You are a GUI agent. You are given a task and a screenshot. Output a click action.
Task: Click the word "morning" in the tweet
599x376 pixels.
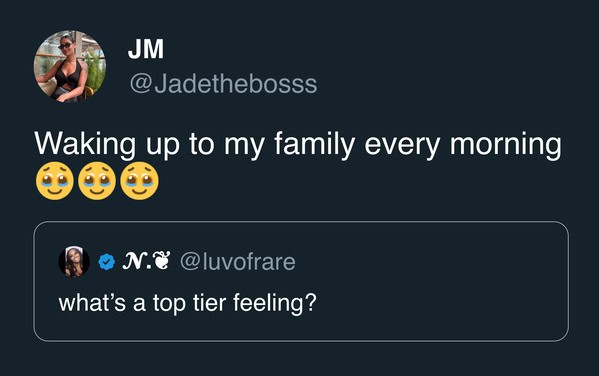point(506,145)
